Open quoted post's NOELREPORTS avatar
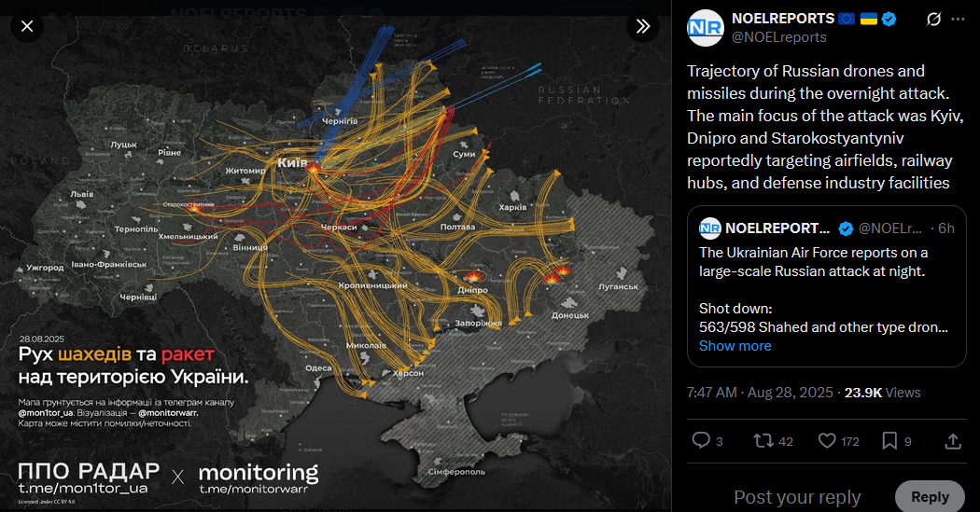 pyautogui.click(x=710, y=228)
